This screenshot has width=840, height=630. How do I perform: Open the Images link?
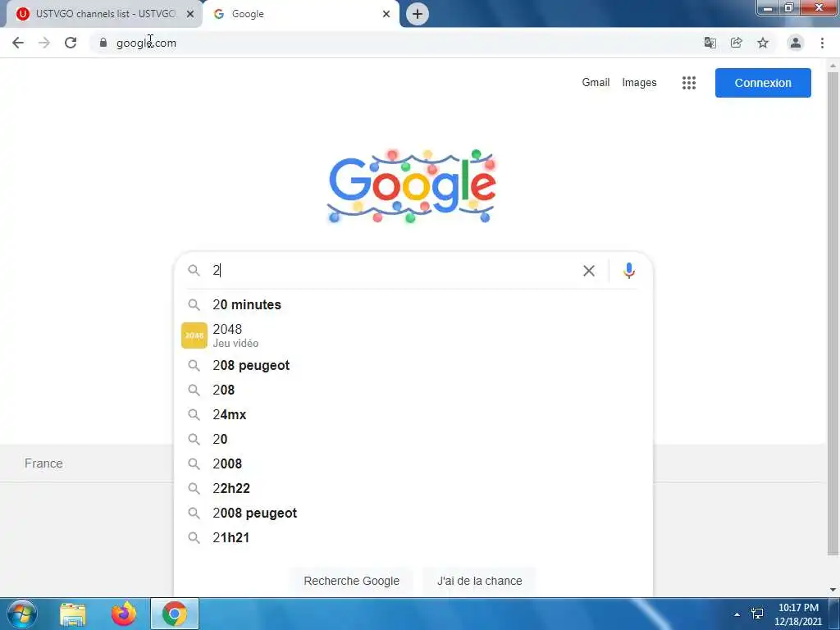(639, 83)
